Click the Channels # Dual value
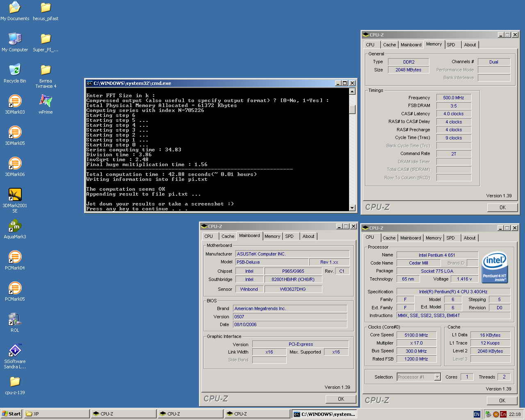The image size is (525, 420). pos(494,62)
